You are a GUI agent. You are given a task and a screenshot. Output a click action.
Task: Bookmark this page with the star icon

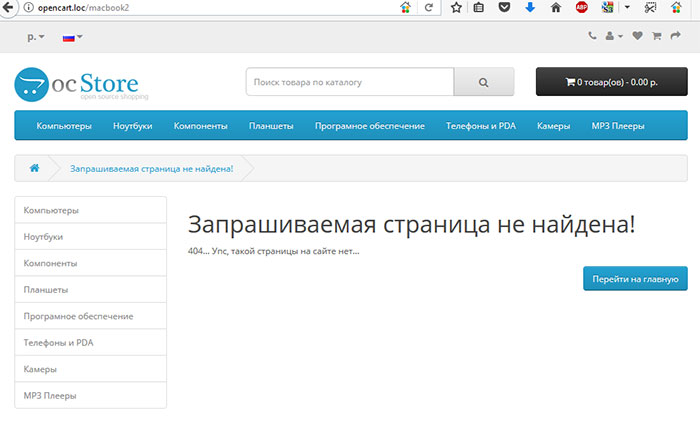(456, 8)
